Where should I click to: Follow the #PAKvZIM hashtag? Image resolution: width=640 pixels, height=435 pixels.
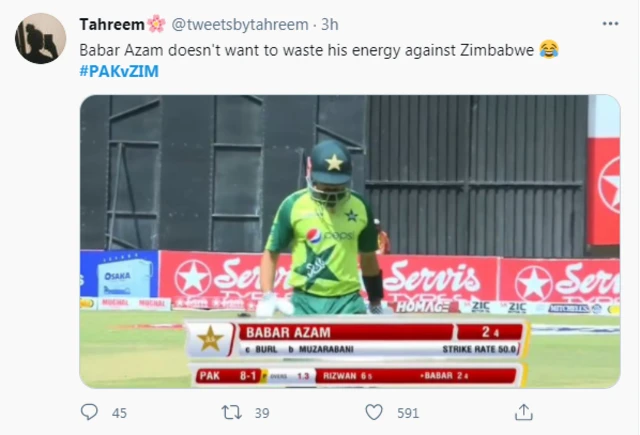[x=119, y=71]
